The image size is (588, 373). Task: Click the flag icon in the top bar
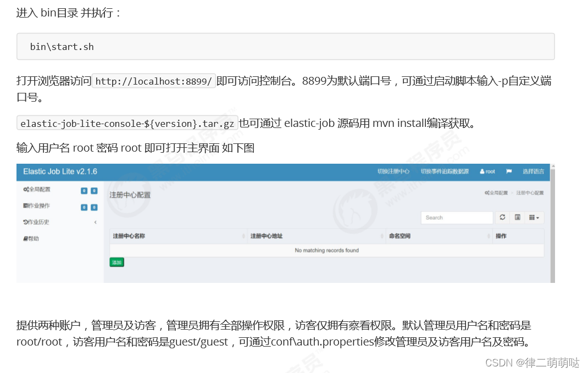[509, 171]
